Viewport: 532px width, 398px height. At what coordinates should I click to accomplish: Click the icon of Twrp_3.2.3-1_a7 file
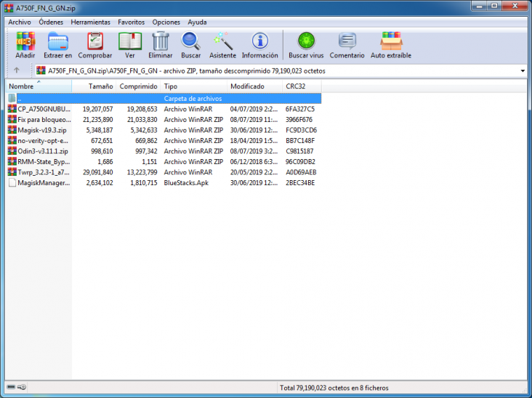point(12,172)
